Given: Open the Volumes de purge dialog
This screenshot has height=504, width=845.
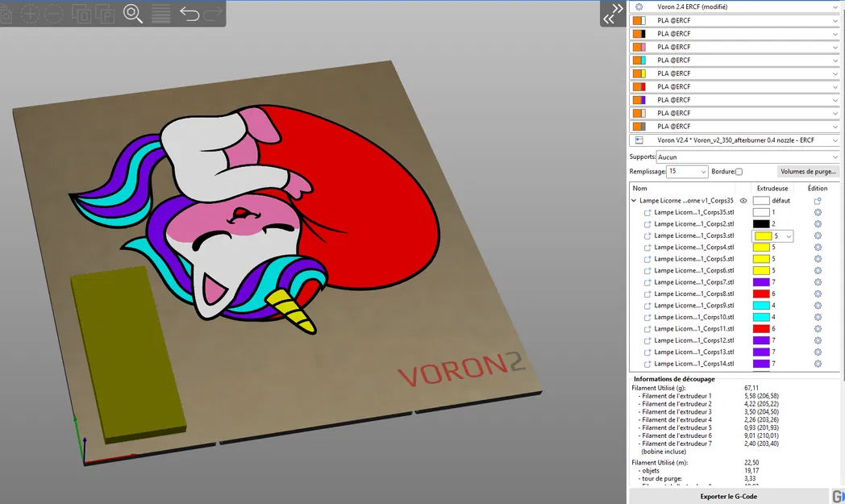Looking at the screenshot, I should 806,171.
